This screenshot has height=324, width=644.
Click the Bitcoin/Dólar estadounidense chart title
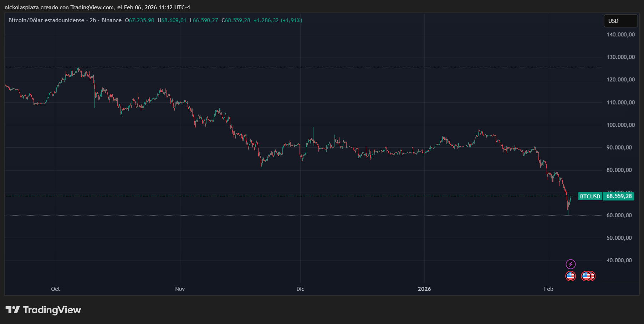46,20
